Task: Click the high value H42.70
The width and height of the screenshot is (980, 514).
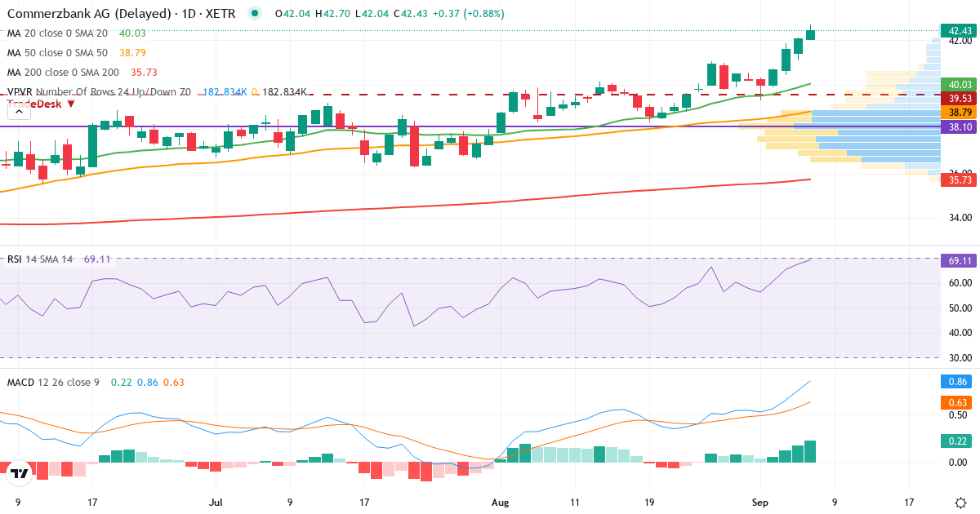Action: pos(331,14)
